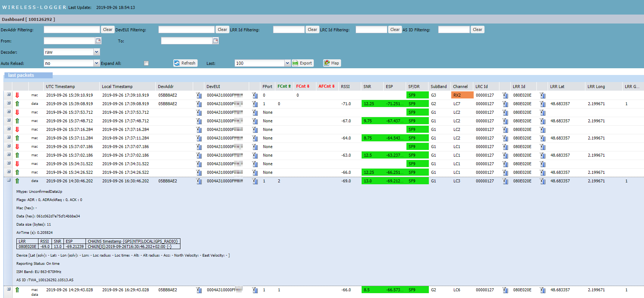The image size is (644, 298).
Task: Open the To date calendar picker
Action: [x=216, y=41]
